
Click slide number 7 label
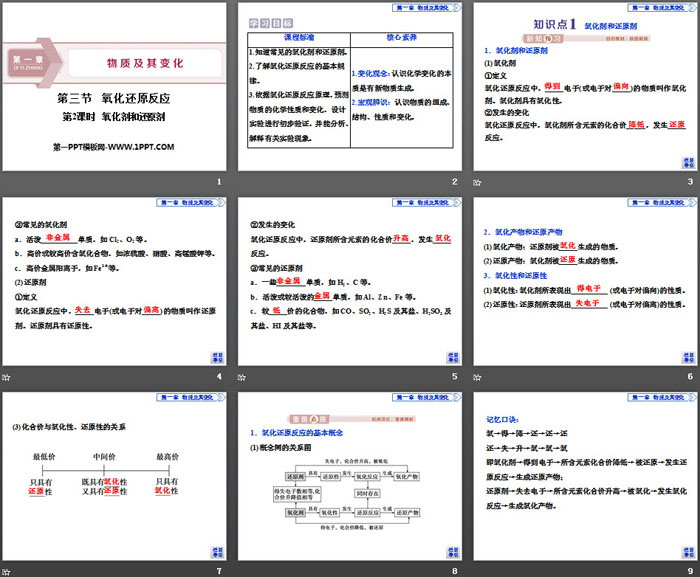click(219, 571)
